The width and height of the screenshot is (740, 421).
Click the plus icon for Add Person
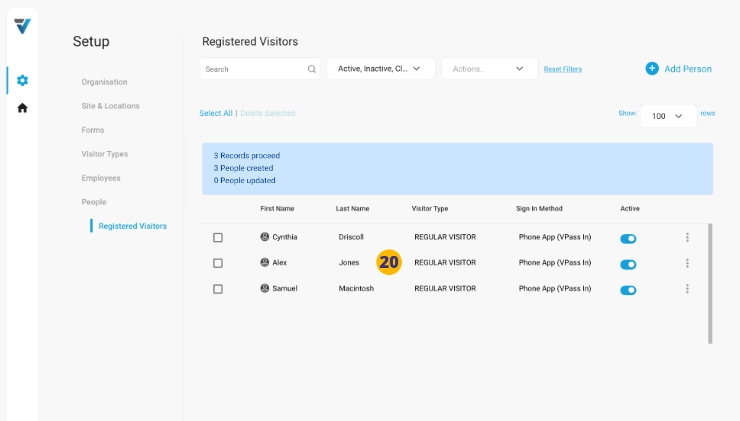652,68
